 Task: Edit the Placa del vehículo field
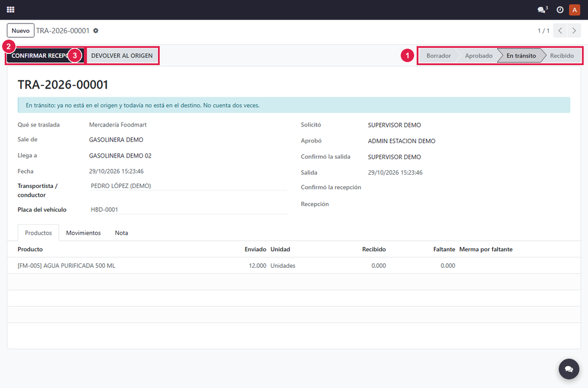(x=188, y=209)
